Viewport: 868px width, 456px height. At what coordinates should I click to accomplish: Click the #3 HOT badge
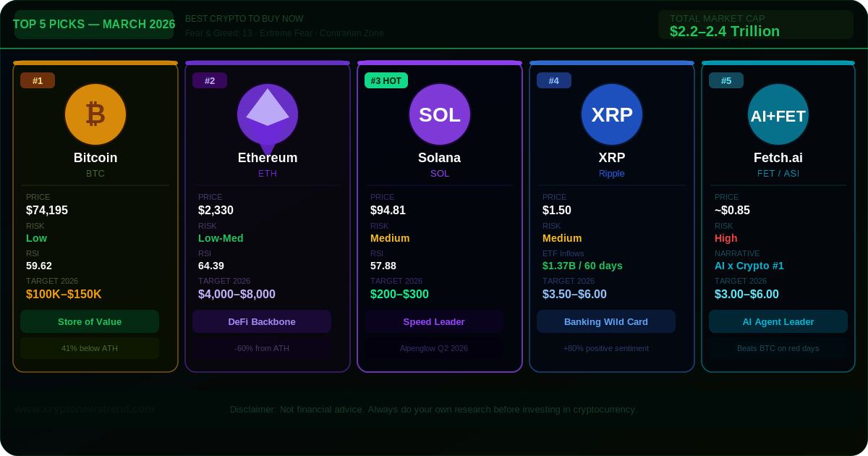(x=386, y=80)
